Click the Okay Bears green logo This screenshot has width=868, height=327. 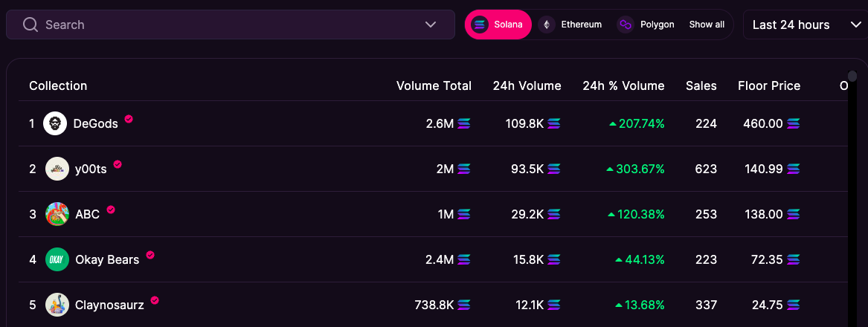pos(57,259)
